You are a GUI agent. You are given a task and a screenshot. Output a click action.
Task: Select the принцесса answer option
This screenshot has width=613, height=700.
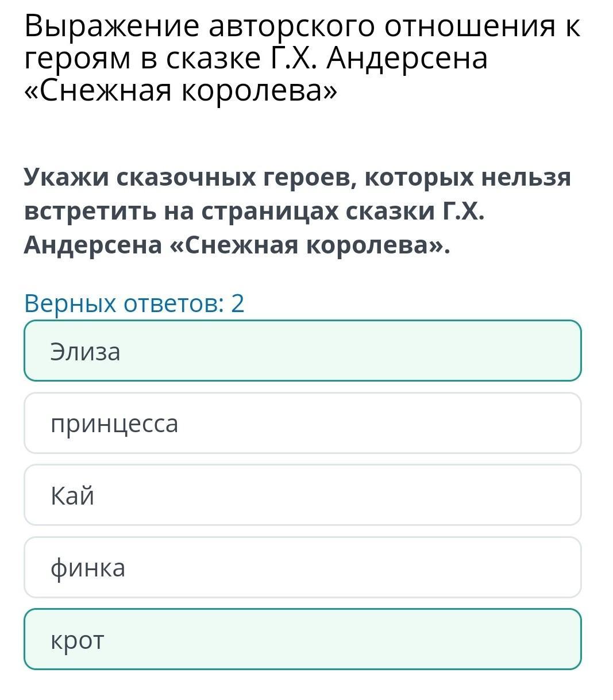click(302, 423)
